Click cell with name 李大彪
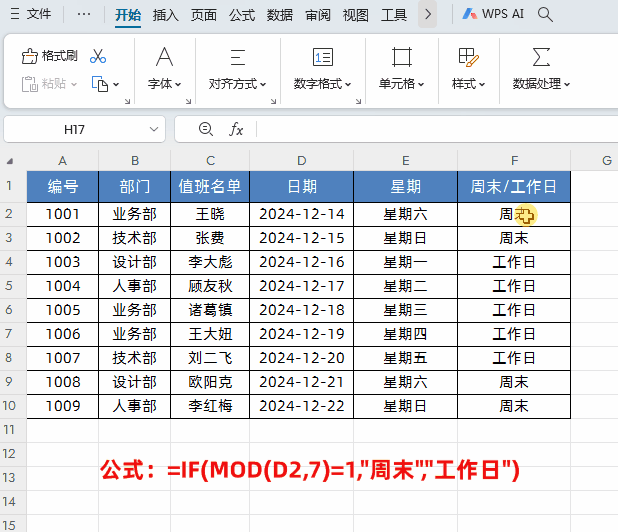The height and width of the screenshot is (532, 618). pyautogui.click(x=210, y=262)
